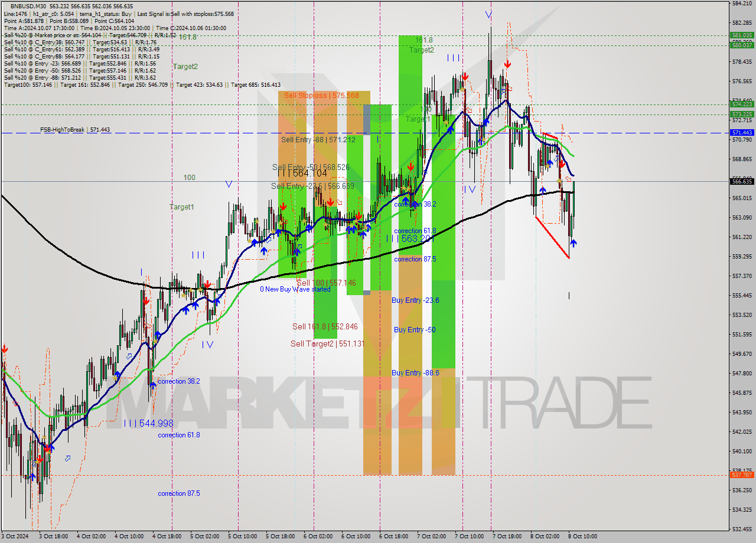This screenshot has width=756, height=543.
Task: Click the 'Point A:581.878' value
Action: (23, 21)
